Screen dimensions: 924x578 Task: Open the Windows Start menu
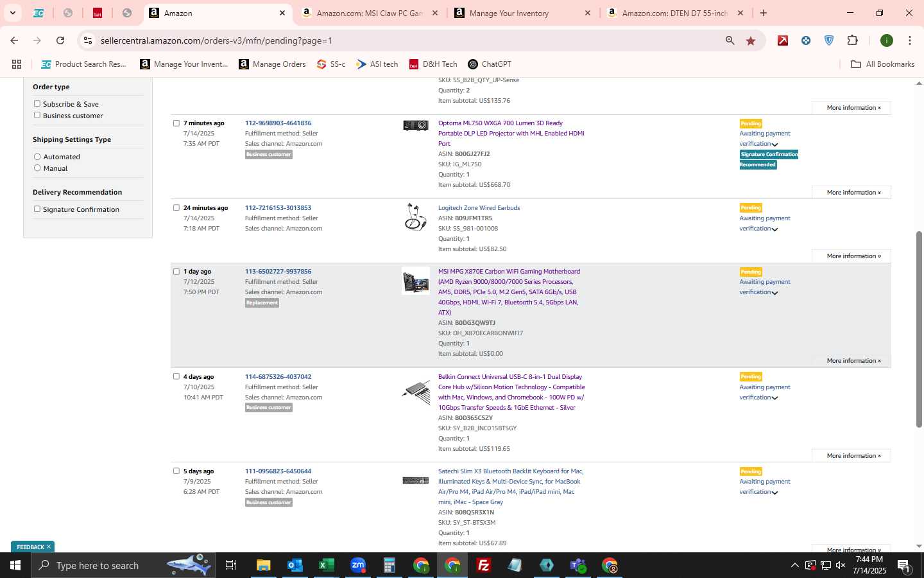(x=15, y=565)
